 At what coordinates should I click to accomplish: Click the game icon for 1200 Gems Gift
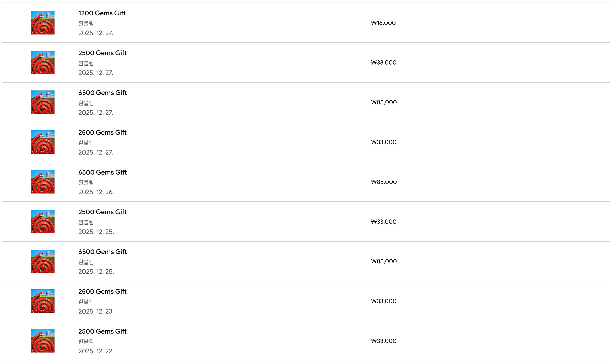[x=43, y=23]
